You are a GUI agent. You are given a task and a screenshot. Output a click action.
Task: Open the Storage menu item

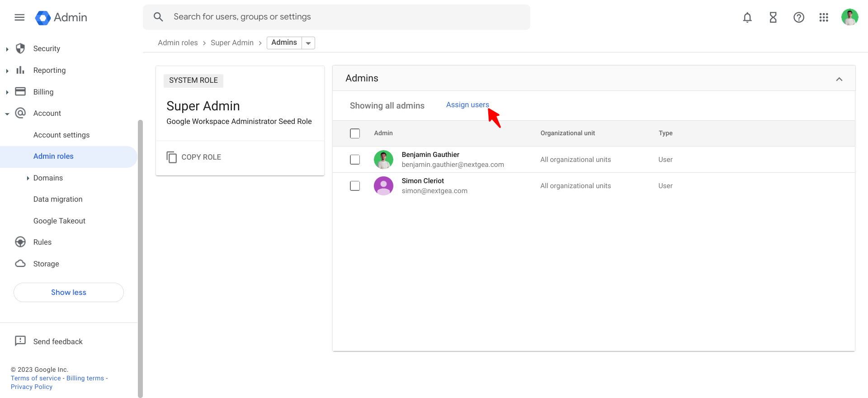click(46, 264)
